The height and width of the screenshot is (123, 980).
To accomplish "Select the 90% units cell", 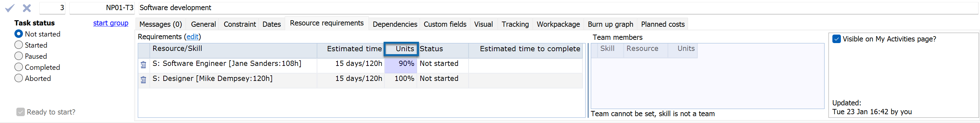I will pyautogui.click(x=401, y=64).
